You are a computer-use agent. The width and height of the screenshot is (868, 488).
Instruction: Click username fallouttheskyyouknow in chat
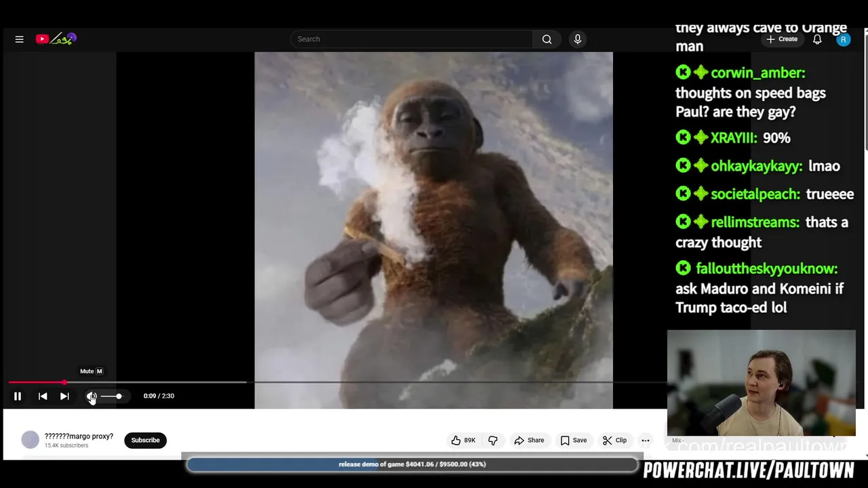[x=767, y=269]
